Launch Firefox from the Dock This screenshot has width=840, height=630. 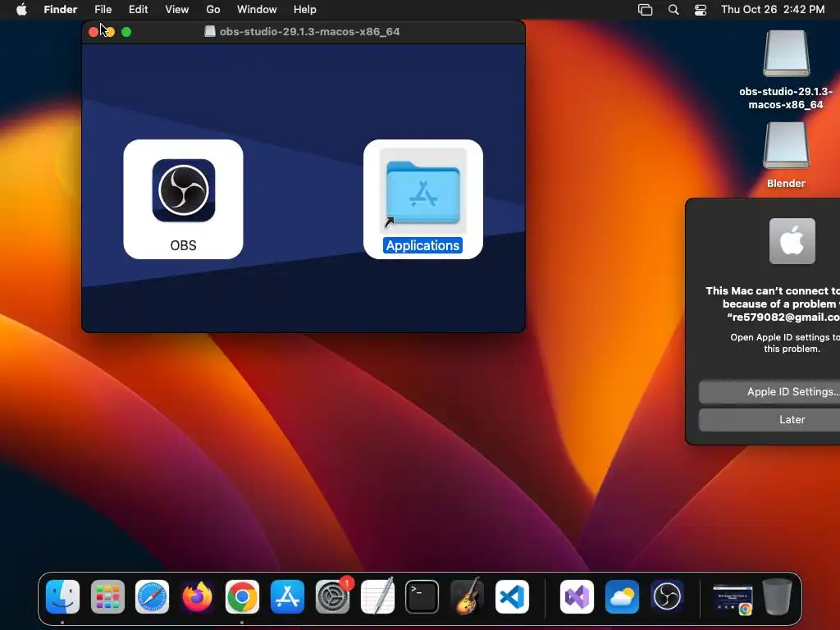(x=197, y=597)
